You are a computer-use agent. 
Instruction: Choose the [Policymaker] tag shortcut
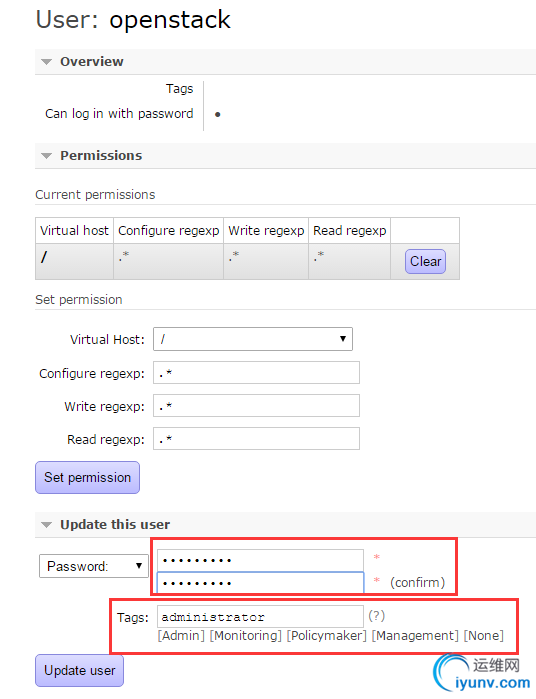tap(326, 635)
